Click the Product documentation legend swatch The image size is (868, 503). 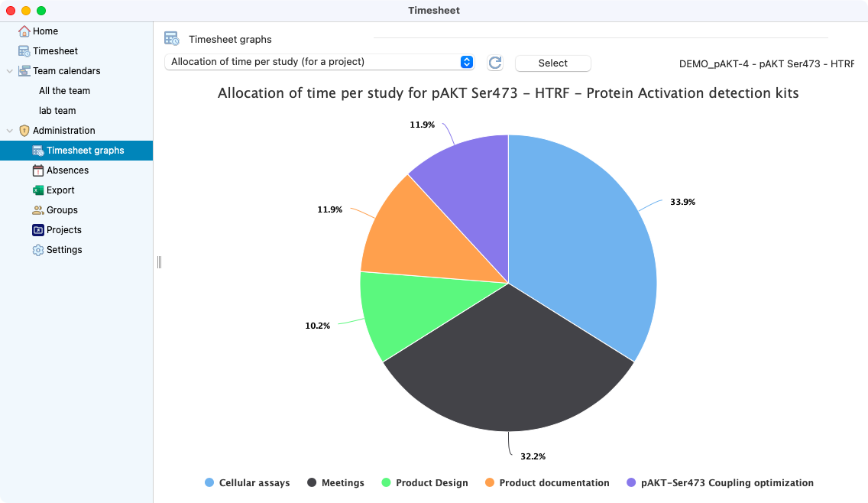click(489, 482)
